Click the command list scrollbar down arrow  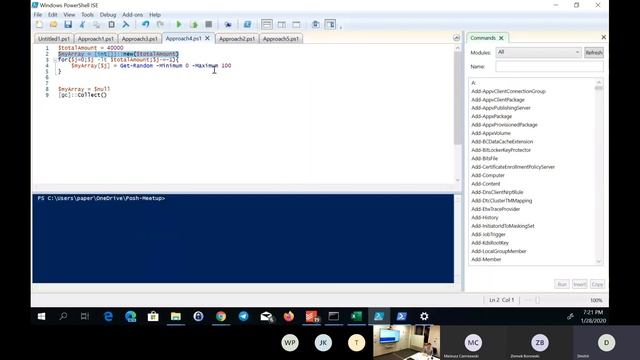(x=599, y=262)
